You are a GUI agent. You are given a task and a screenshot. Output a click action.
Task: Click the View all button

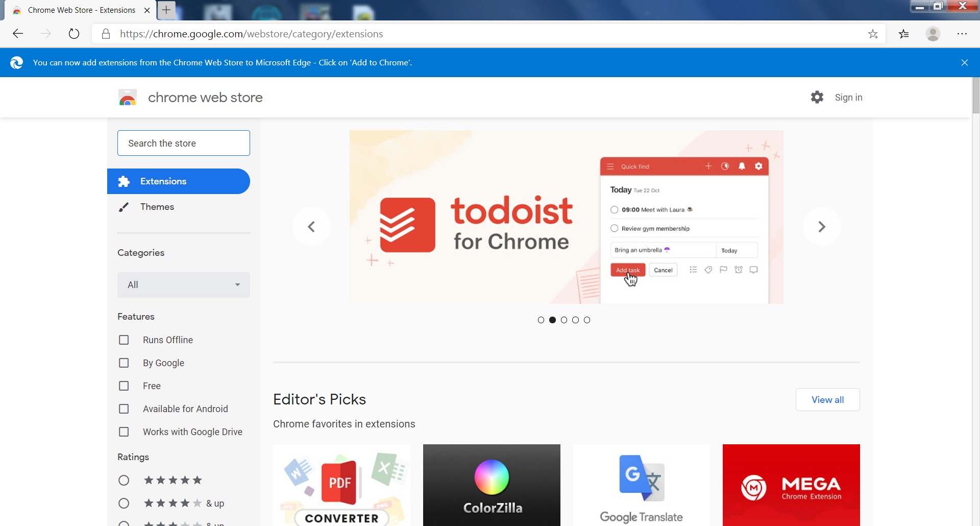pyautogui.click(x=827, y=399)
